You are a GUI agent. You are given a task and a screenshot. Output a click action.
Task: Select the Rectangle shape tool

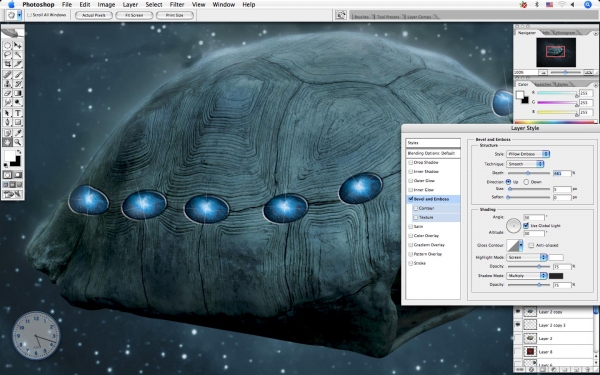[x=18, y=122]
